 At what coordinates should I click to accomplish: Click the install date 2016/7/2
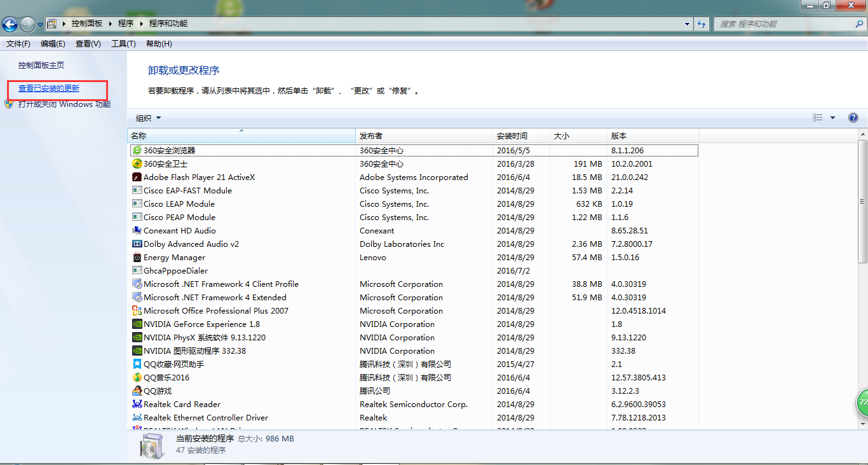[513, 271]
